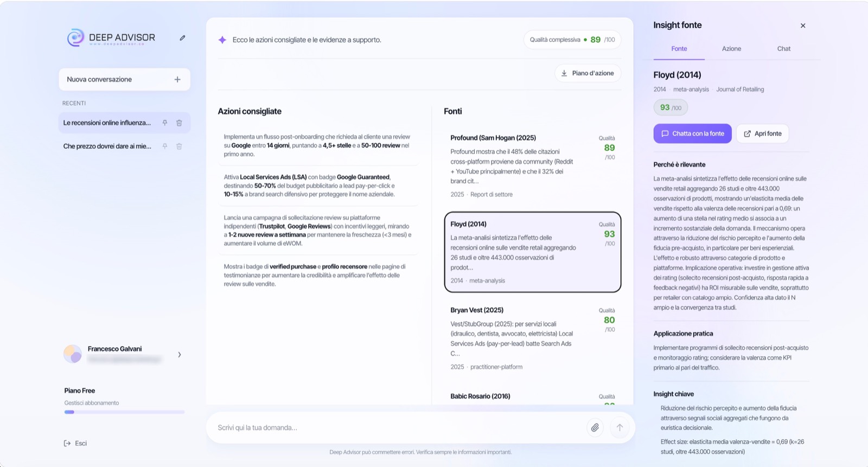The height and width of the screenshot is (467, 868).
Task: Select the Babic Rosario (2016) source card
Action: coord(533,396)
